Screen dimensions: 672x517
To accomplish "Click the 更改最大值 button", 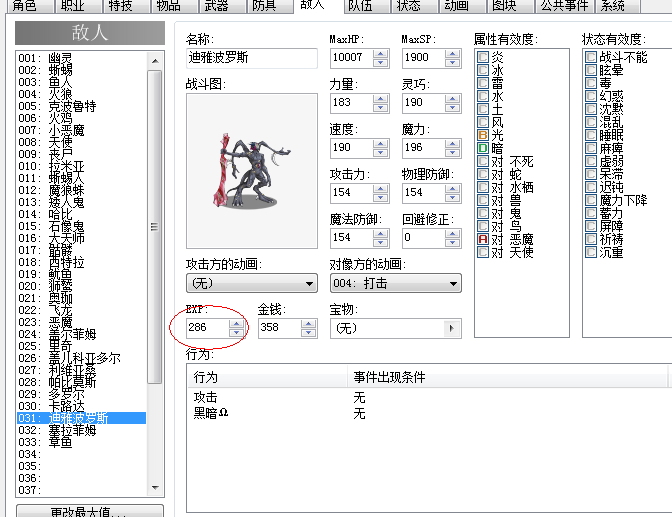I will [90, 511].
